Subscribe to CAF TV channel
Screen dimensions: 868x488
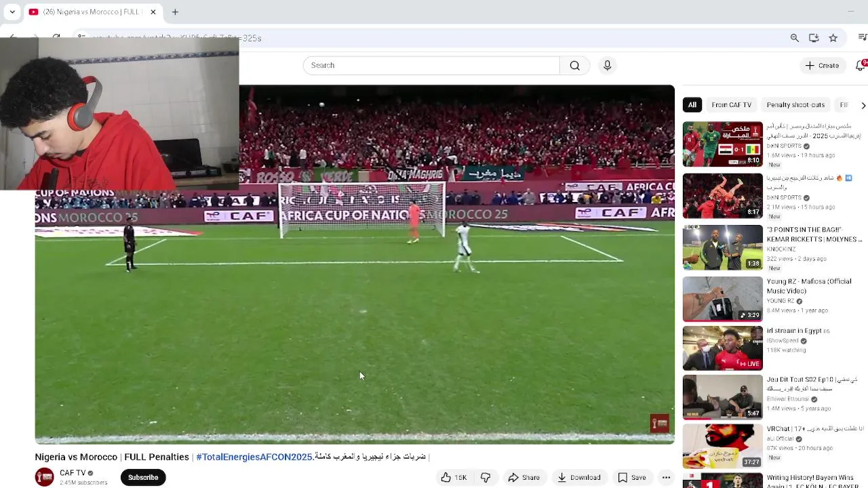(143, 477)
